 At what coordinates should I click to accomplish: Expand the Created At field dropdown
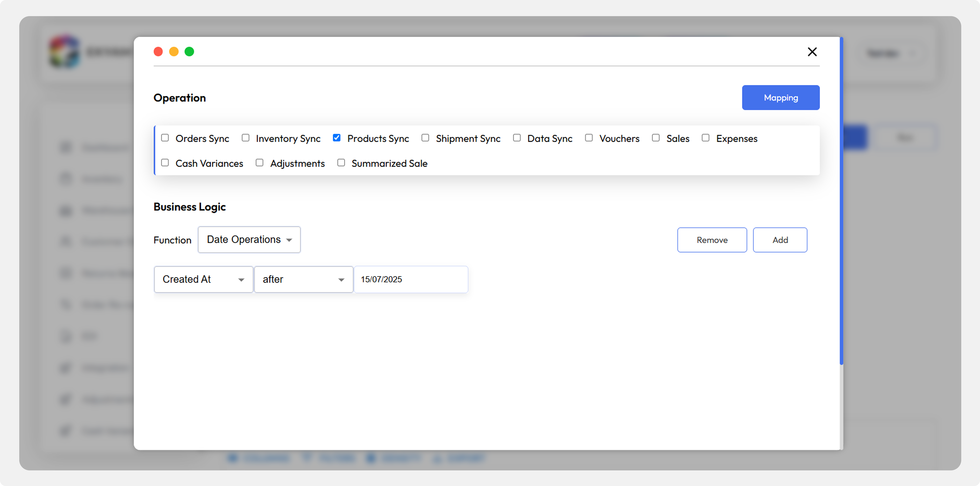203,279
